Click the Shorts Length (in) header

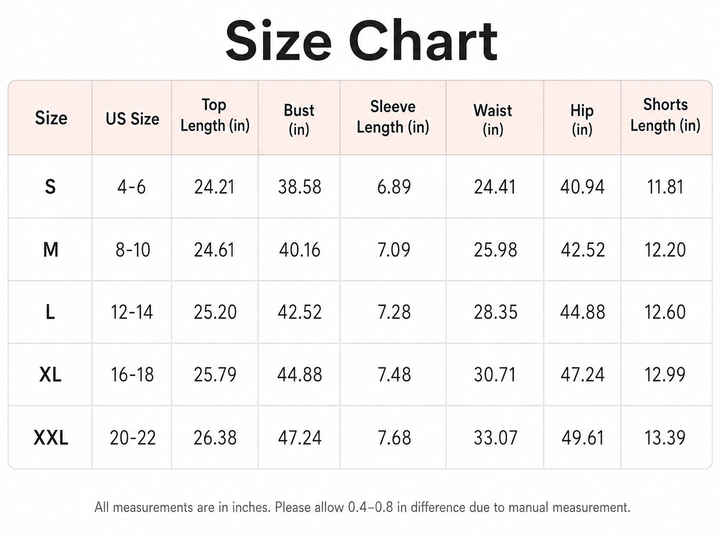click(665, 115)
